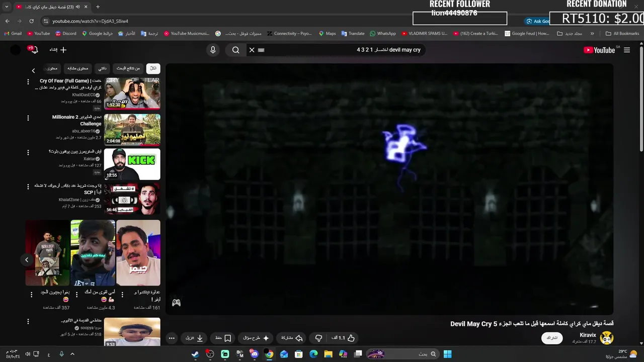Open options for the 161 ألف views Short
Viewport: 644px width, 362px height.
[121, 294]
